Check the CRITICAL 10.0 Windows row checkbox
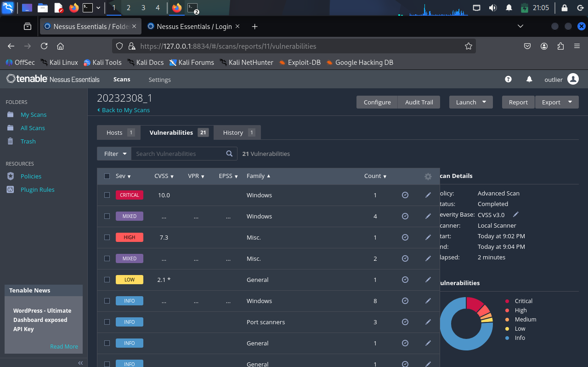Image resolution: width=588 pixels, height=367 pixels. 107,195
